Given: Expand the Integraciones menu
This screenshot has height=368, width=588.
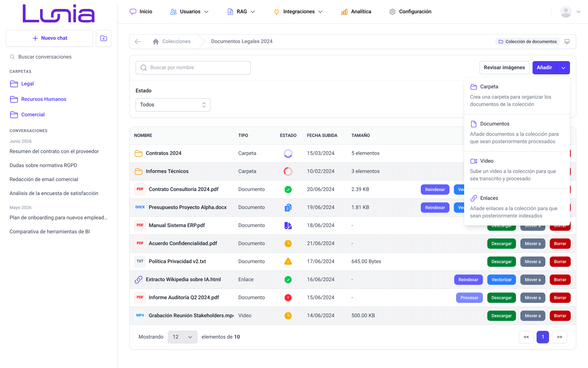Looking at the screenshot, I should (x=298, y=12).
